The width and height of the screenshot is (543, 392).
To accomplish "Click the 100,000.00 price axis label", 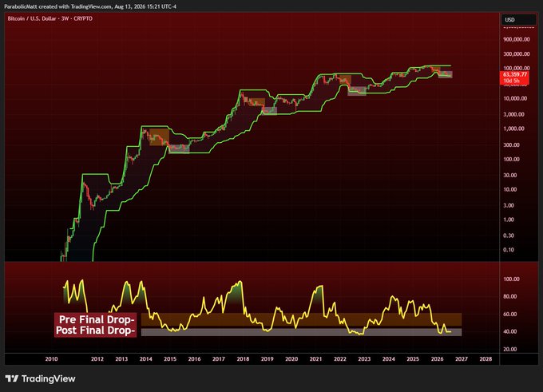I will (x=517, y=68).
